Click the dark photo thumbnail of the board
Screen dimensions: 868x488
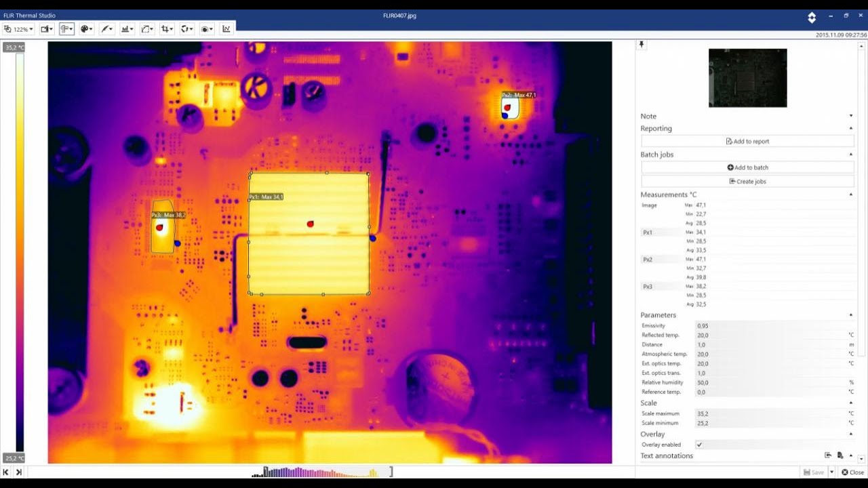click(x=747, y=78)
